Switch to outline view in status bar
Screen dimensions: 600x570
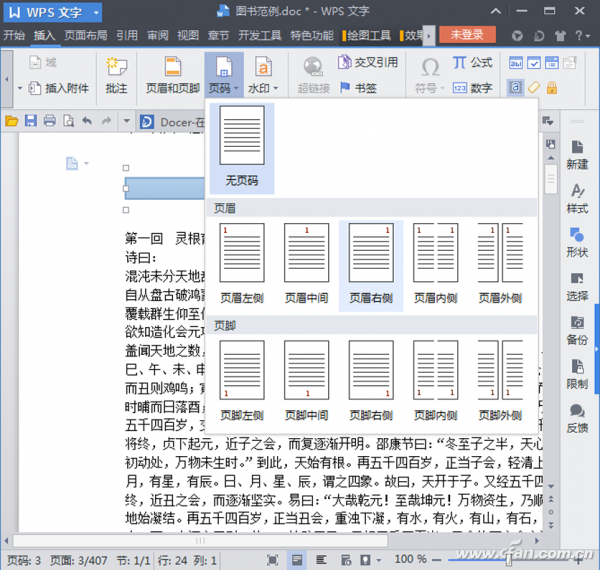(x=321, y=560)
